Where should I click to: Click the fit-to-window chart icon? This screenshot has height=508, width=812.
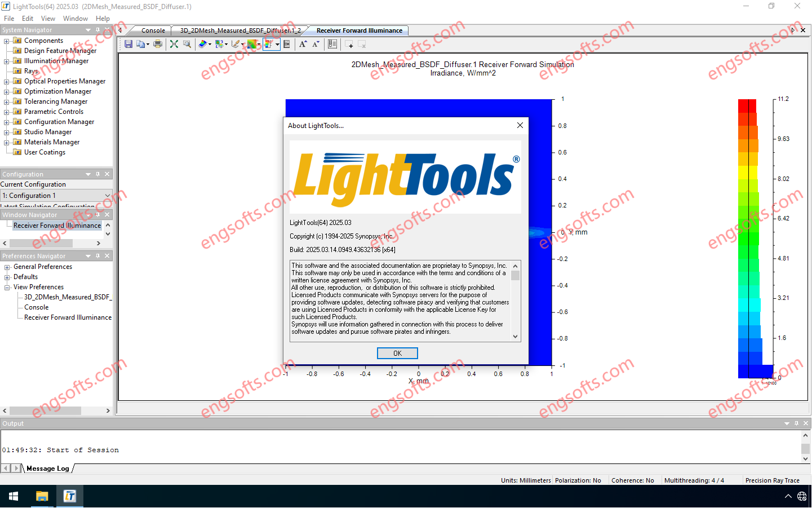[174, 44]
